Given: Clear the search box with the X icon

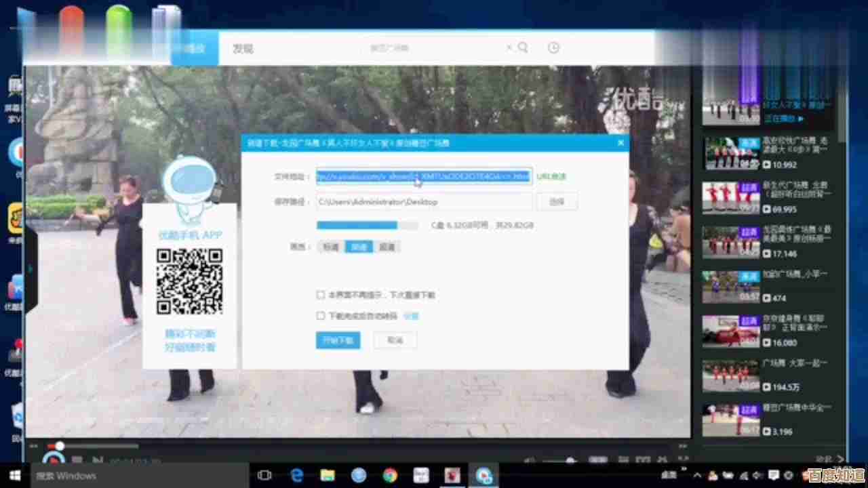Looking at the screenshot, I should (x=509, y=47).
